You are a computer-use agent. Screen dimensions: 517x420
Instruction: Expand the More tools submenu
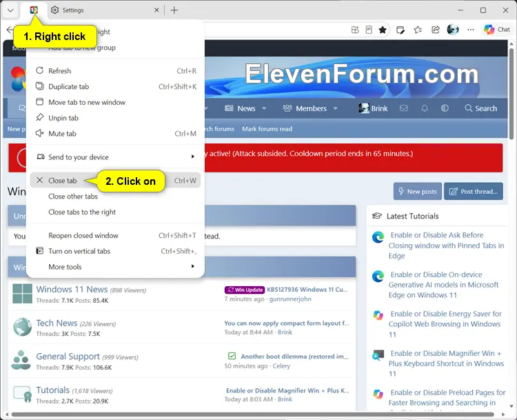115,267
